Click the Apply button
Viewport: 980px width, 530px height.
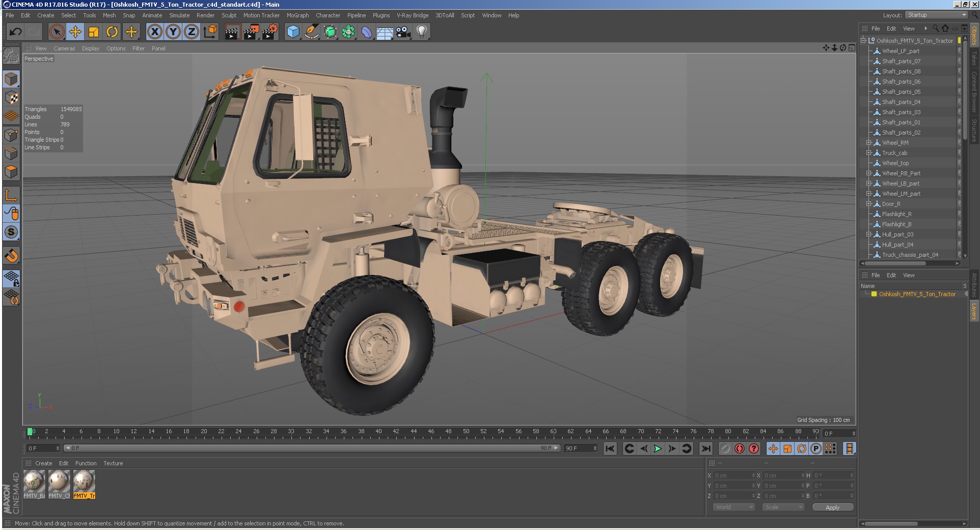833,507
